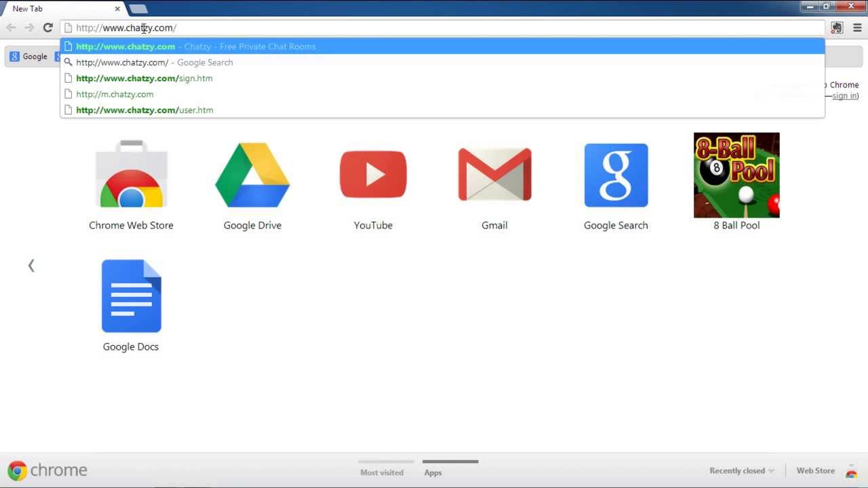Screen dimensions: 868x488
Task: Open the Chrome Web Store app
Action: [x=131, y=174]
